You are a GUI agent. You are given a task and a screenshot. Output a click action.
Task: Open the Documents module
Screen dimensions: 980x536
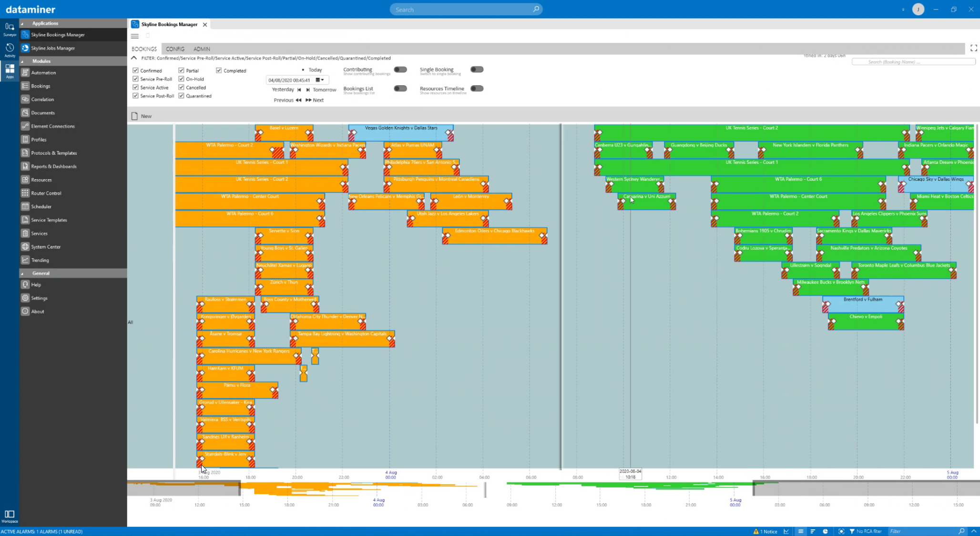point(42,113)
